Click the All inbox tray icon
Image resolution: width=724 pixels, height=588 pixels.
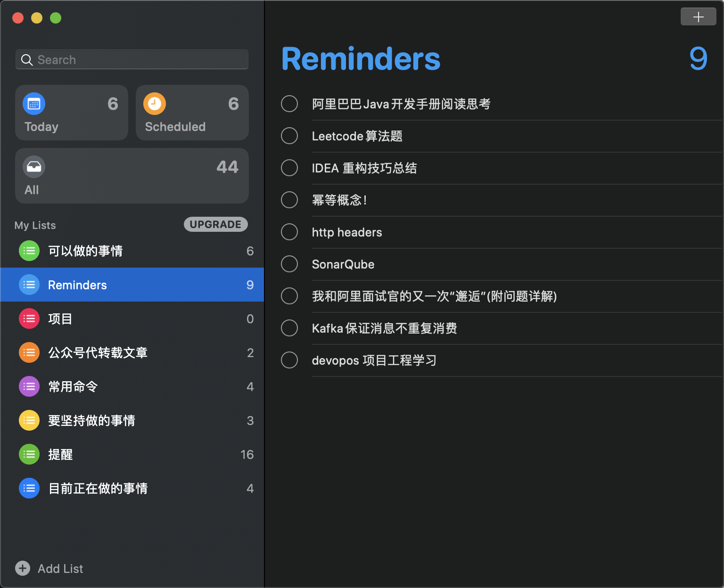click(x=34, y=167)
